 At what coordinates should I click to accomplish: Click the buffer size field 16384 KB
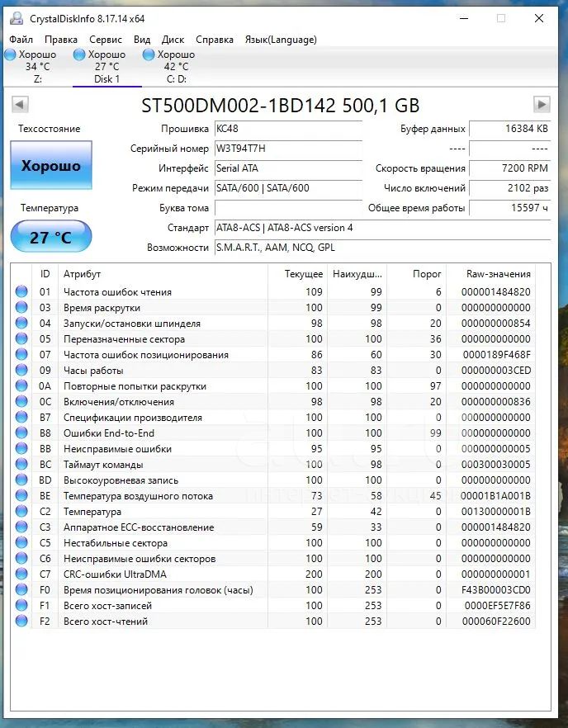click(510, 129)
